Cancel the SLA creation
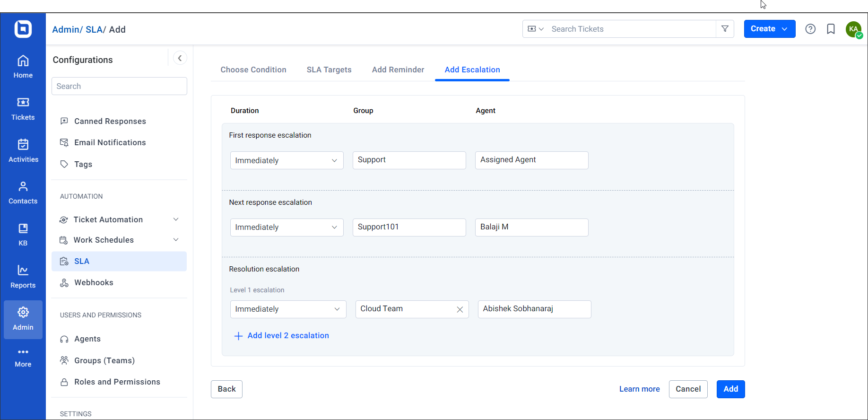This screenshot has width=868, height=420. (688, 389)
